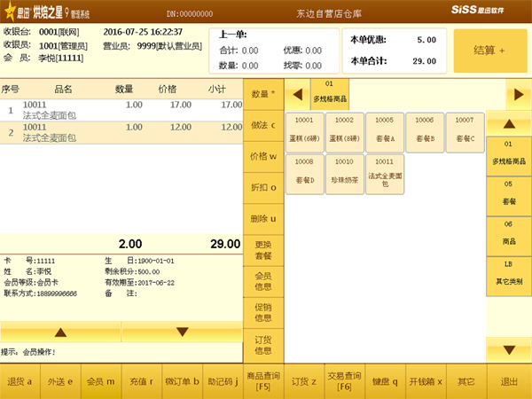The height and width of the screenshot is (399, 532).
Task: Apply 折扣 o discount
Action: click(263, 188)
